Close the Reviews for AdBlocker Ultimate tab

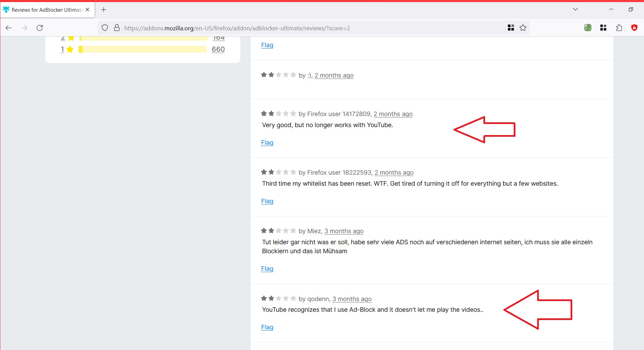pyautogui.click(x=88, y=10)
